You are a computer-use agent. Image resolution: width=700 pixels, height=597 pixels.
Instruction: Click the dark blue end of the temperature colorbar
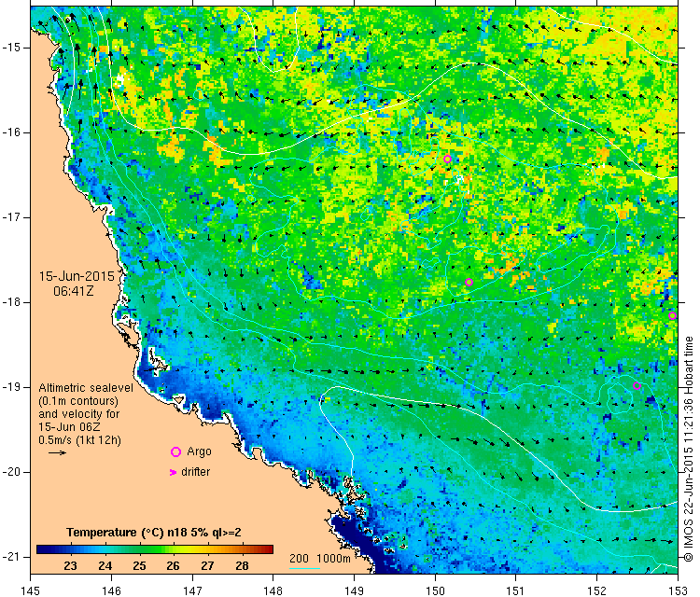pyautogui.click(x=42, y=549)
